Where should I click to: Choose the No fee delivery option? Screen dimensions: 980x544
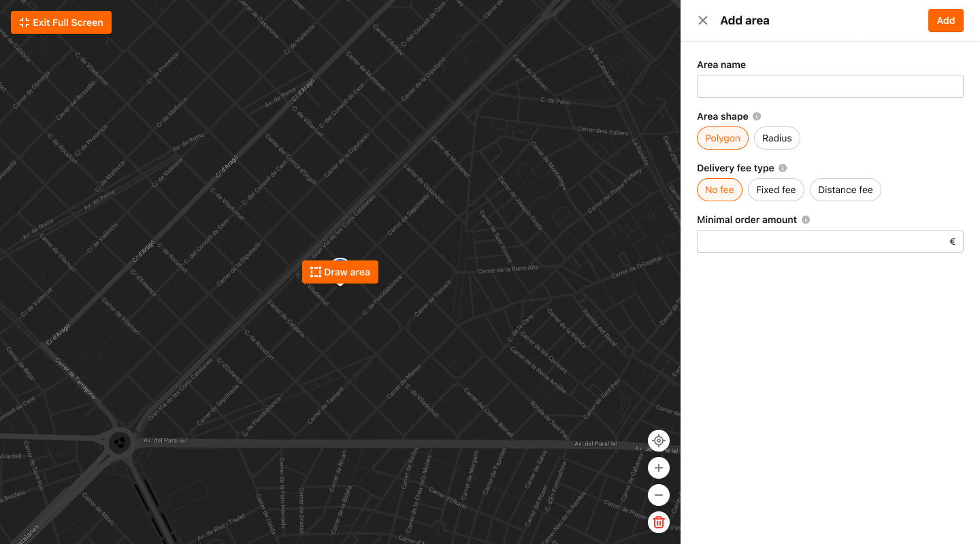(x=719, y=190)
